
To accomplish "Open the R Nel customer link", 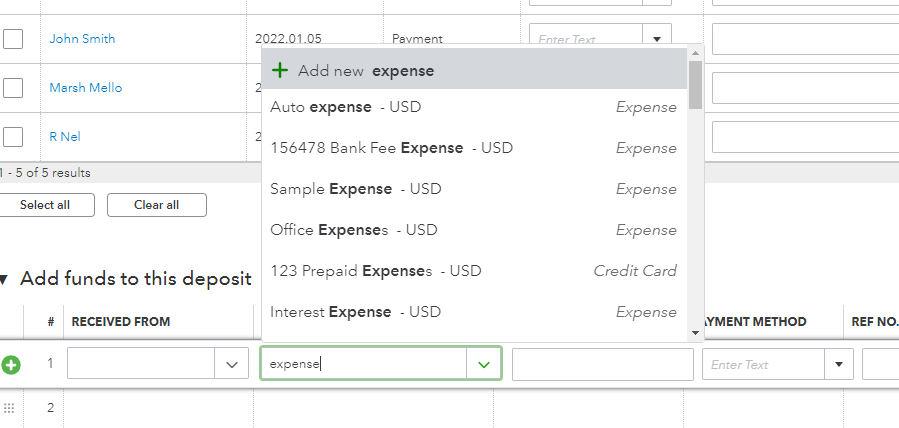I will tap(65, 136).
